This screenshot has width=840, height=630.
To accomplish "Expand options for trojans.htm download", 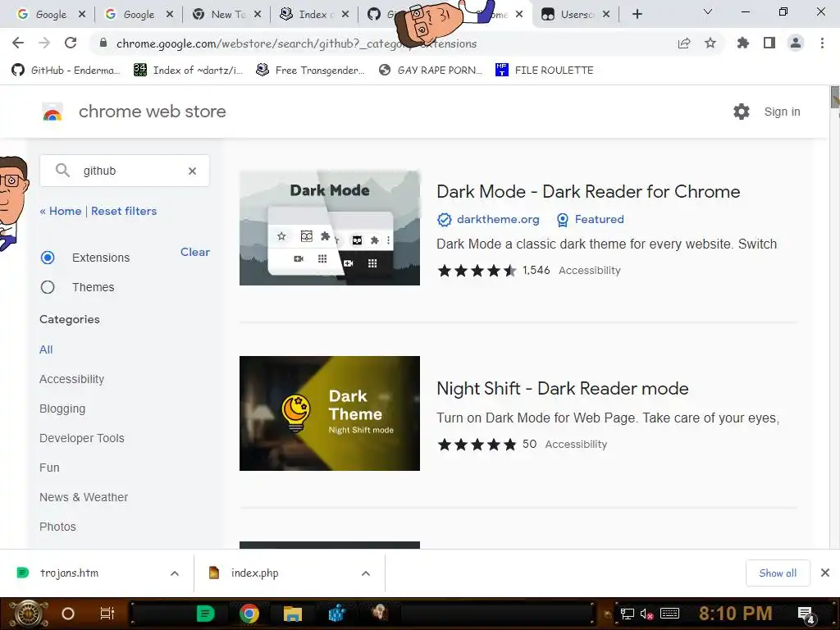I will point(175,573).
